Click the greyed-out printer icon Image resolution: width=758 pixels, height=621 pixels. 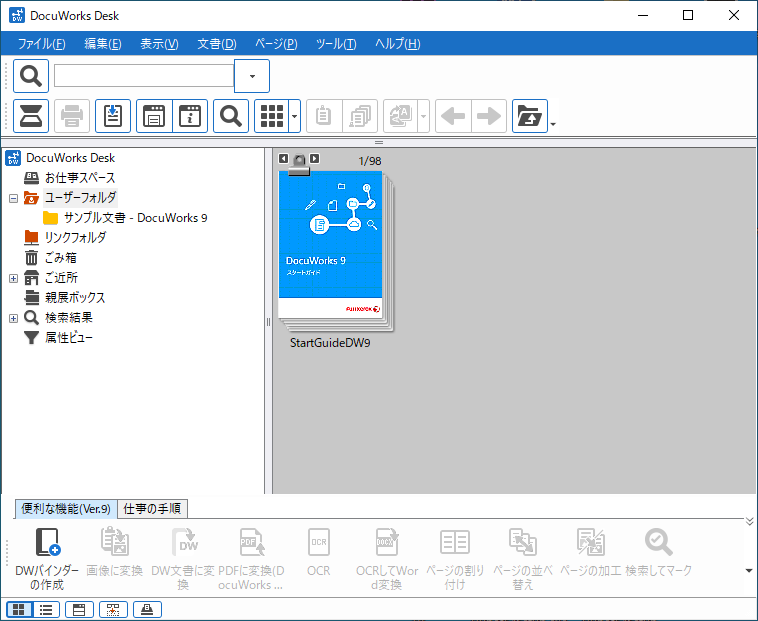[x=72, y=116]
